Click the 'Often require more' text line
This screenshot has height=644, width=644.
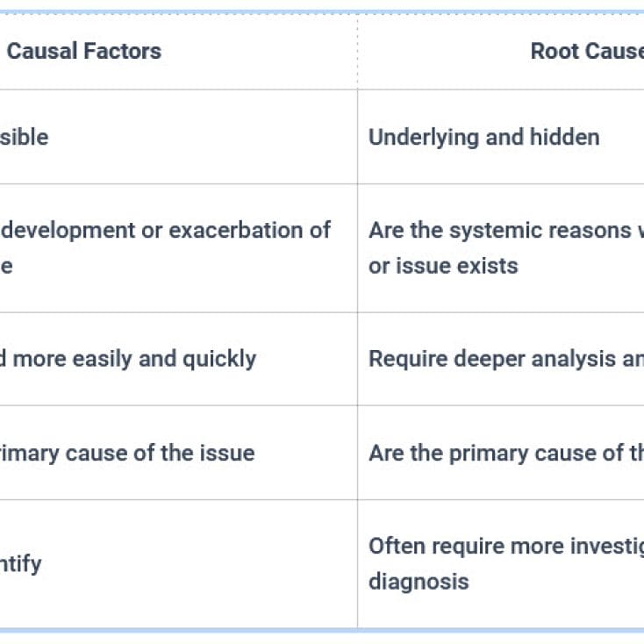point(504,546)
